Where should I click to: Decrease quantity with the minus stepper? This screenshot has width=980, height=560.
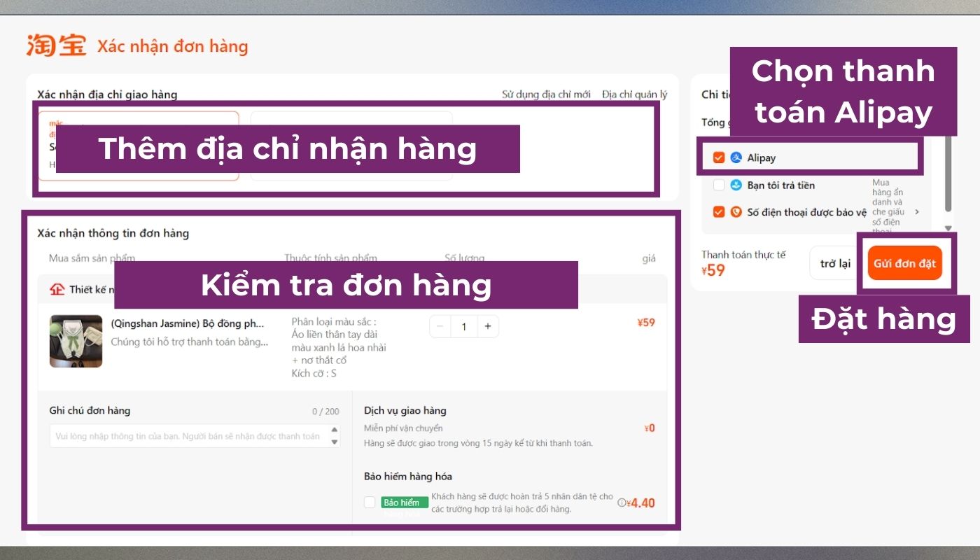[x=440, y=326]
